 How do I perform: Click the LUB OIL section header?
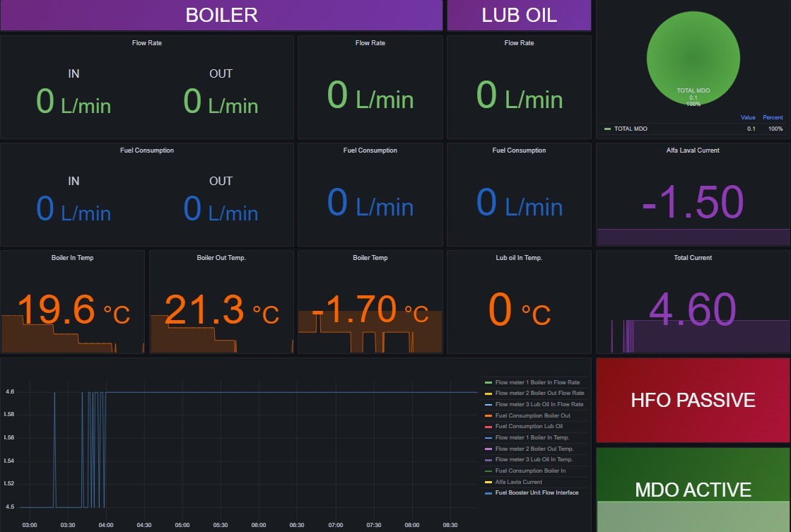(x=519, y=16)
